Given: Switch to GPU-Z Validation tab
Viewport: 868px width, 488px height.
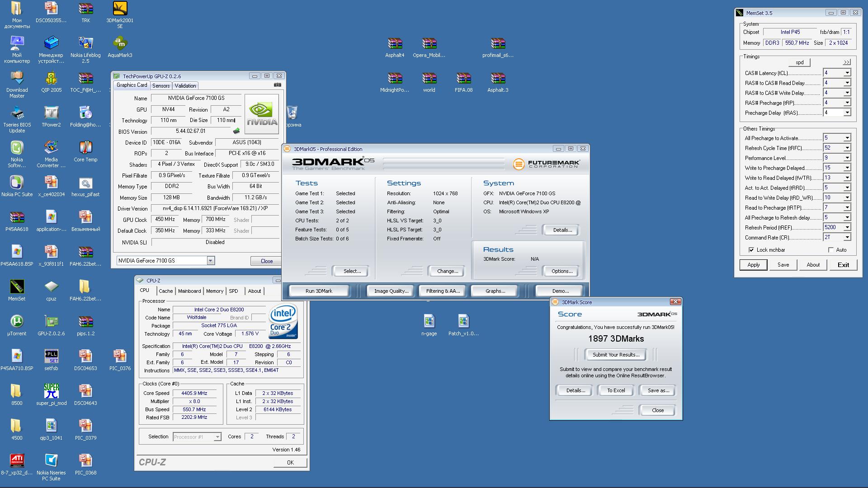Looking at the screenshot, I should pyautogui.click(x=185, y=86).
